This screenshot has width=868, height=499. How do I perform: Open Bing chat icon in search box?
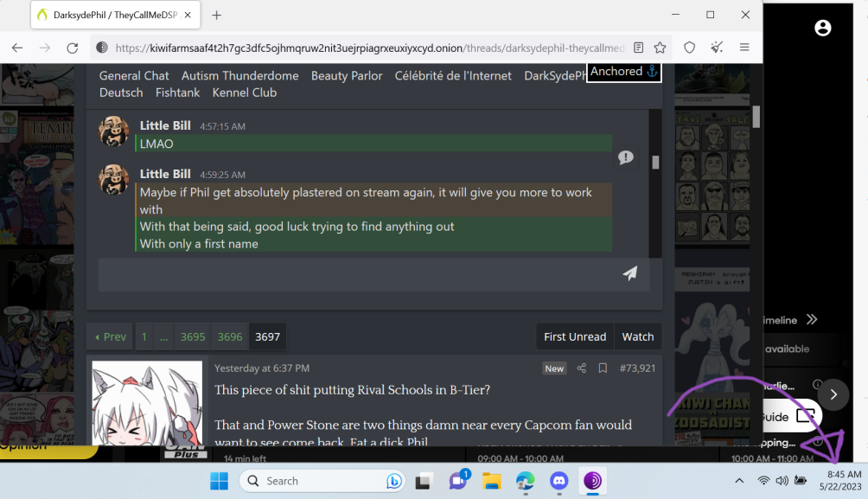coord(393,481)
